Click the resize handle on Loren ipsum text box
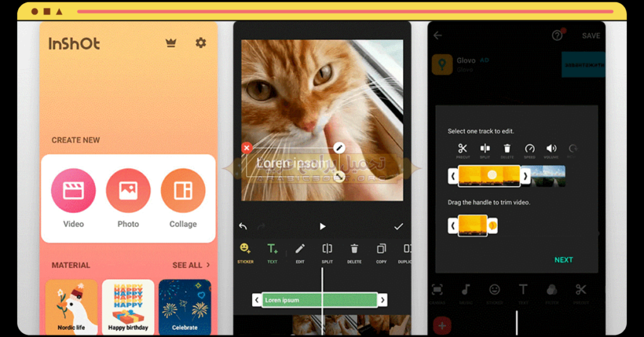644x337 pixels. pyautogui.click(x=339, y=177)
